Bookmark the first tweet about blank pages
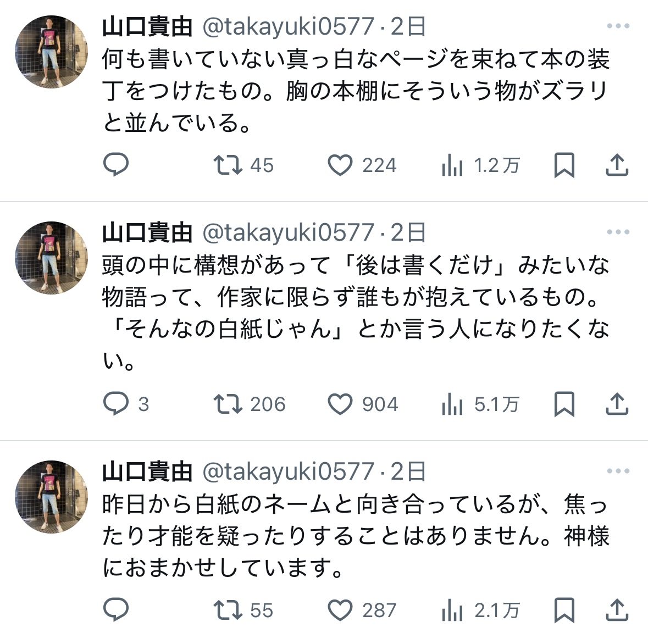The height and width of the screenshot is (644, 648). click(x=564, y=165)
